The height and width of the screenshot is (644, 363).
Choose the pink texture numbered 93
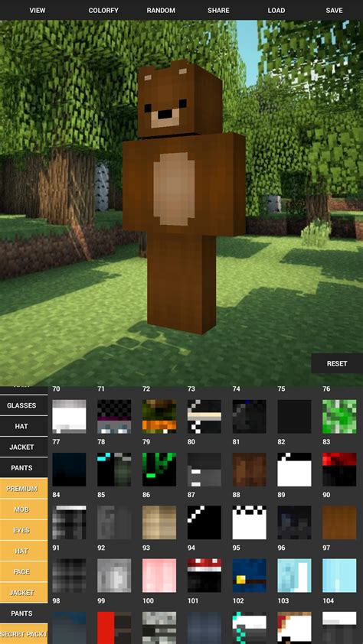159,575
